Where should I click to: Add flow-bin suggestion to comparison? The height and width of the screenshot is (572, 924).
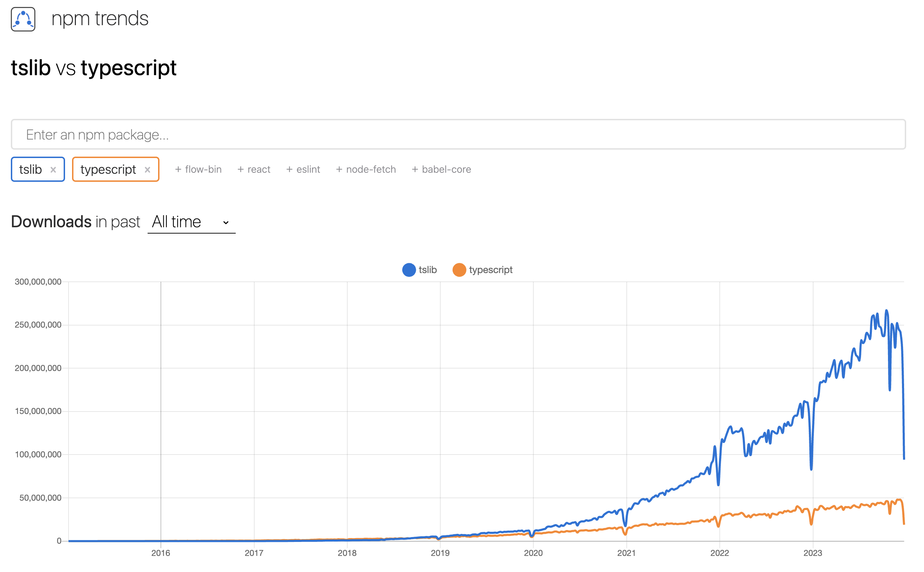(198, 170)
